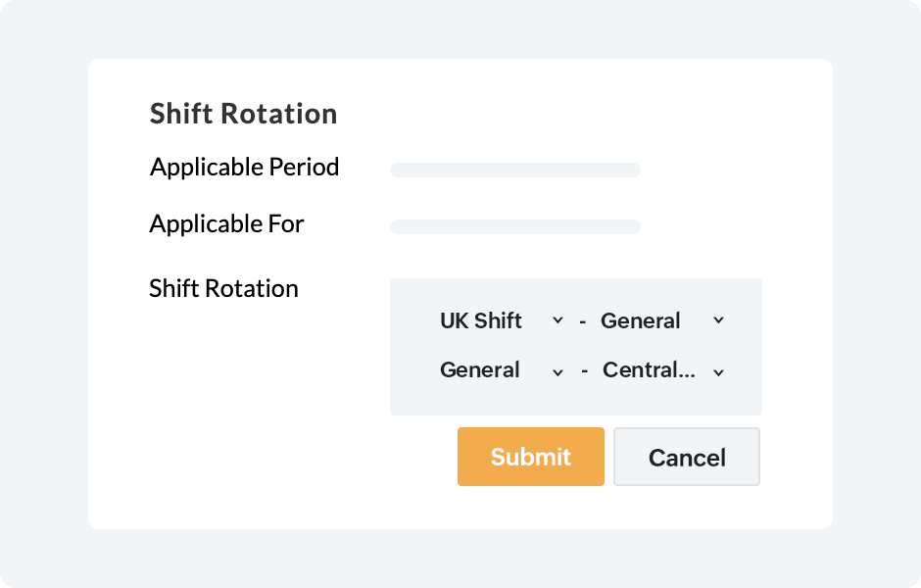Screen dimensions: 921x588
Task: Click the chevron beside bottom-row General
Action: click(x=557, y=371)
